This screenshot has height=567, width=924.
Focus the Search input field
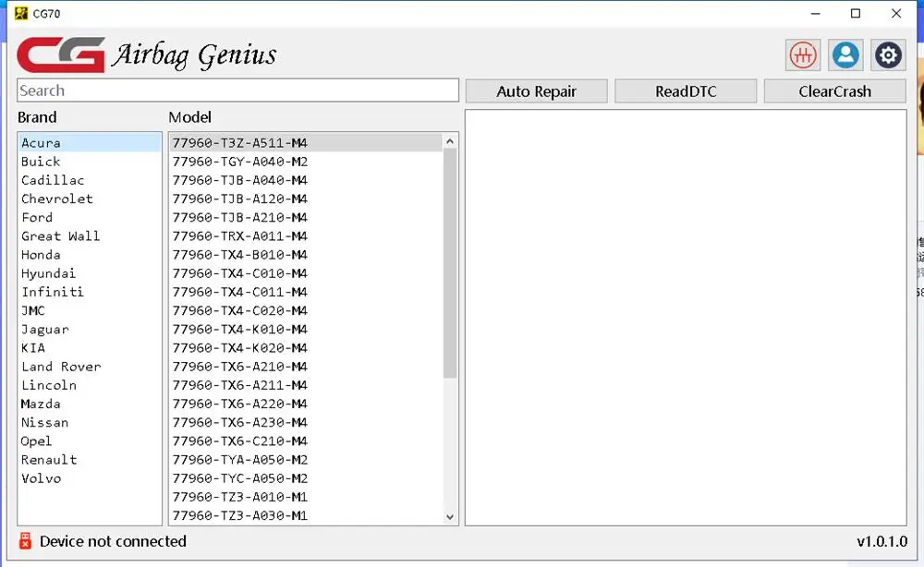pos(238,90)
